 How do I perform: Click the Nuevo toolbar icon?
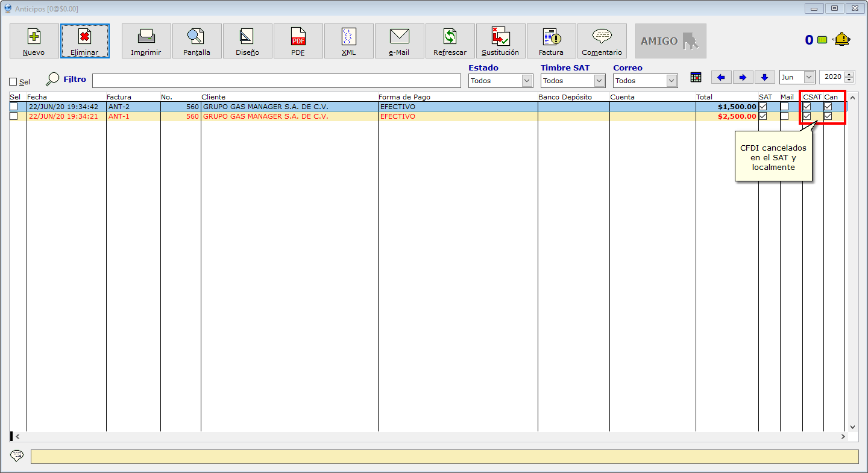pos(34,37)
